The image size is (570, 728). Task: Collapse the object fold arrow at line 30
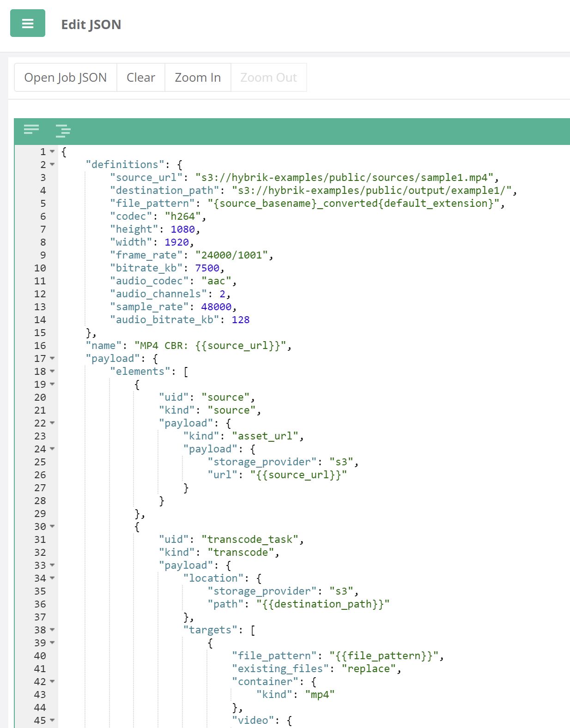coord(52,527)
